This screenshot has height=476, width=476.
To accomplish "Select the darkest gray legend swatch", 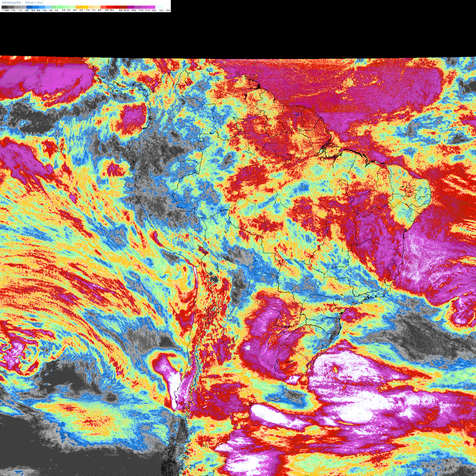I will click(x=4, y=7).
